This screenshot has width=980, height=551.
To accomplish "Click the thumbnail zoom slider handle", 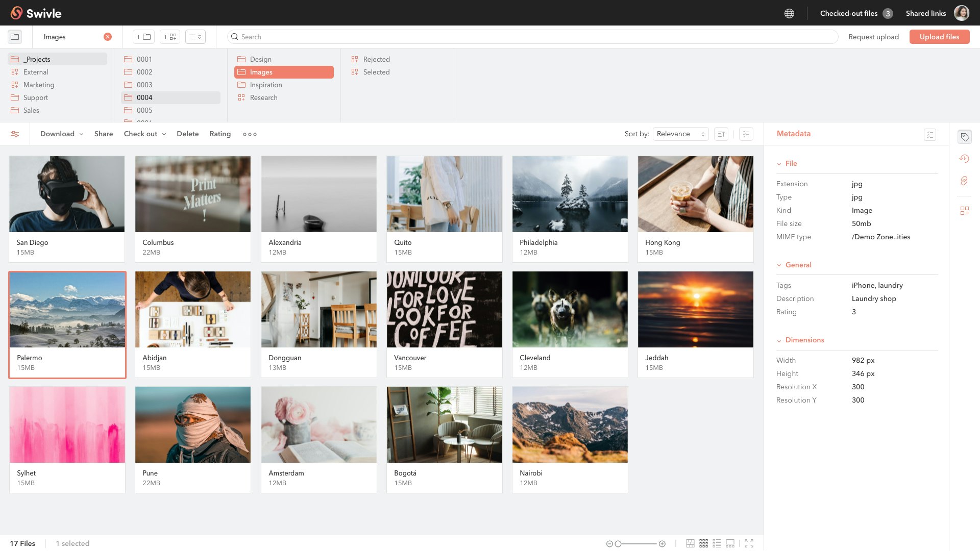I will pos(618,544).
